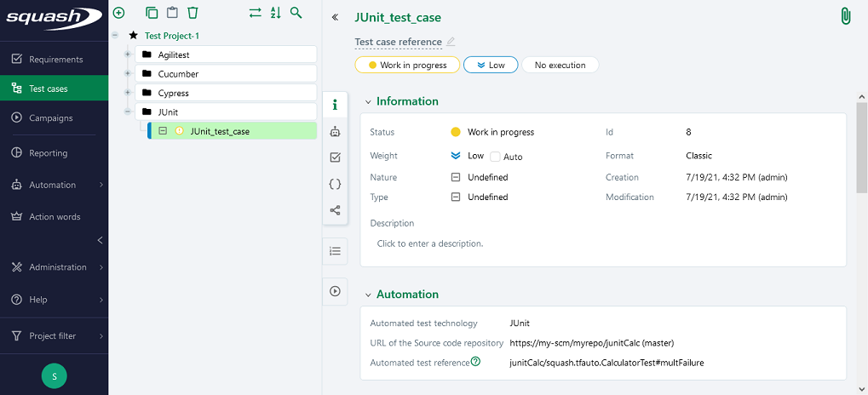Expand the Agilitest folder

pos(126,54)
